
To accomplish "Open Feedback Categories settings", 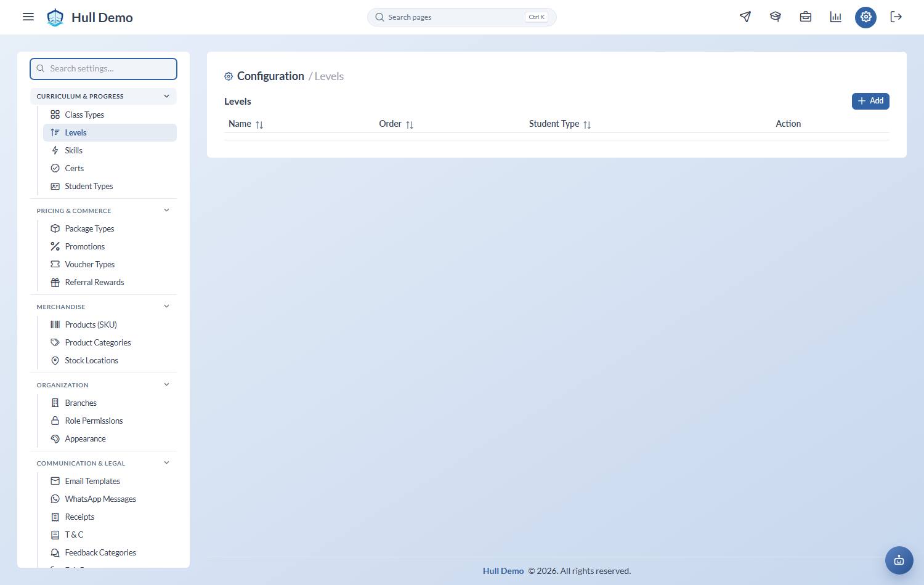I will tap(110, 552).
